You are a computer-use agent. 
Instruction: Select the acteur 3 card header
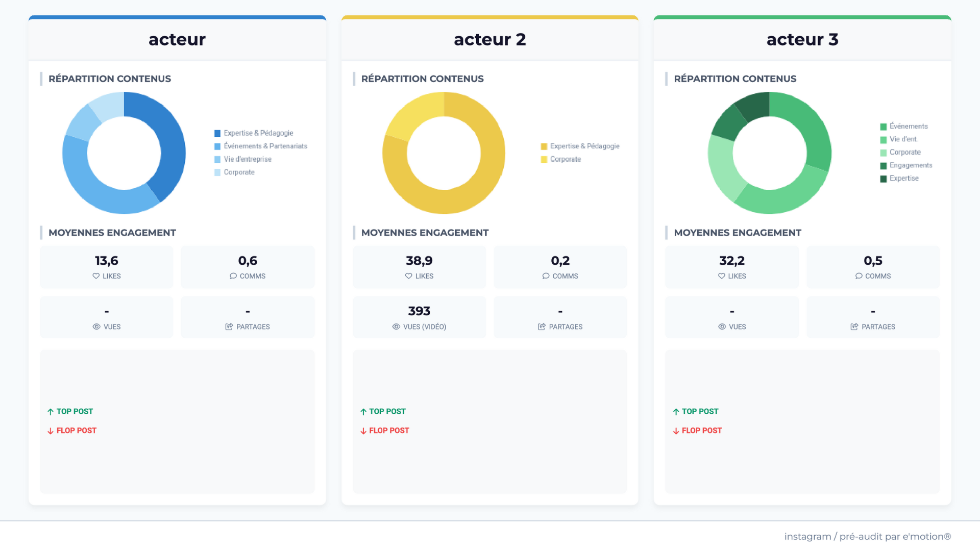[x=802, y=39]
